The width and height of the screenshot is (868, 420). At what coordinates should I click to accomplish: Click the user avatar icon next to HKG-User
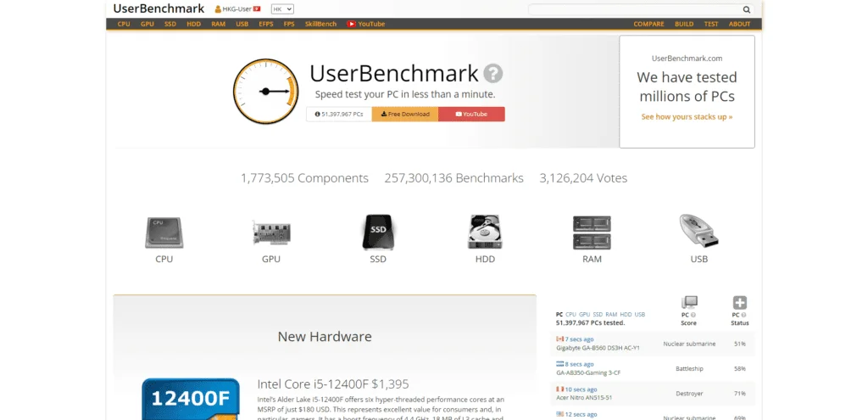click(x=218, y=9)
